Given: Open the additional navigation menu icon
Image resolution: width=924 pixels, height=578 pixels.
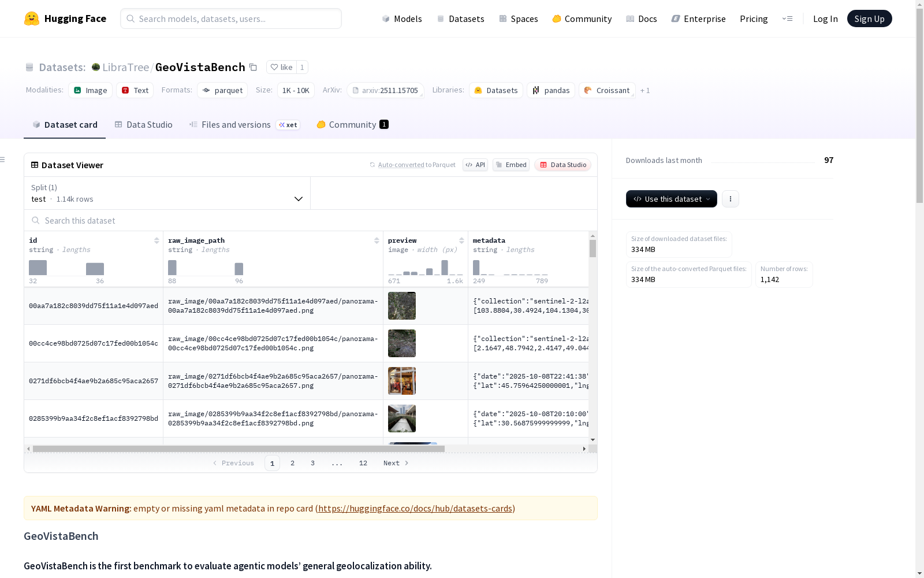Looking at the screenshot, I should tap(787, 18).
